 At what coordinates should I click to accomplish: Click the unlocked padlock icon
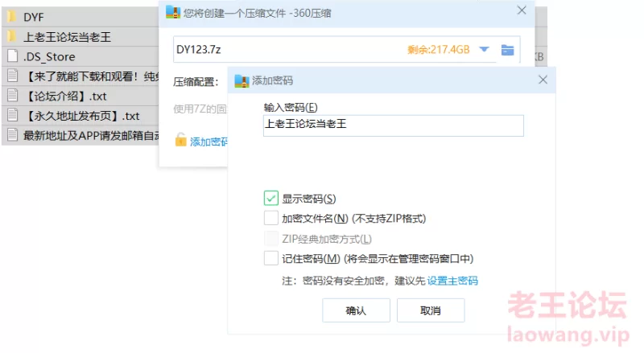[x=181, y=141]
